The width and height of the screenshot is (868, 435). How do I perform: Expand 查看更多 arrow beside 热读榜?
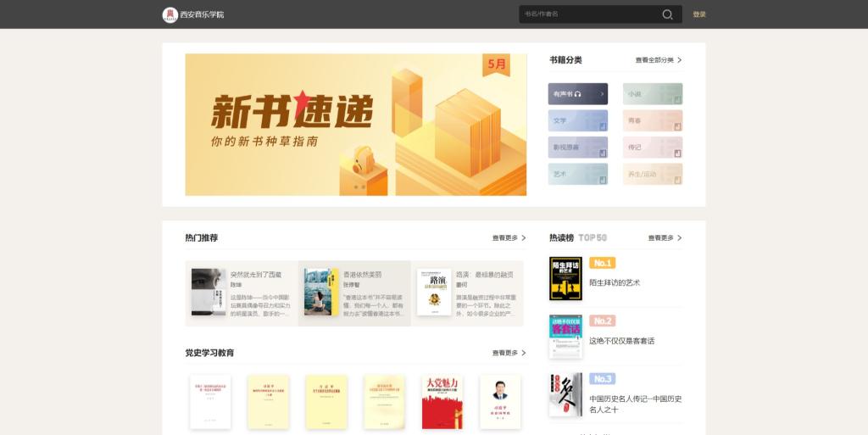point(680,238)
